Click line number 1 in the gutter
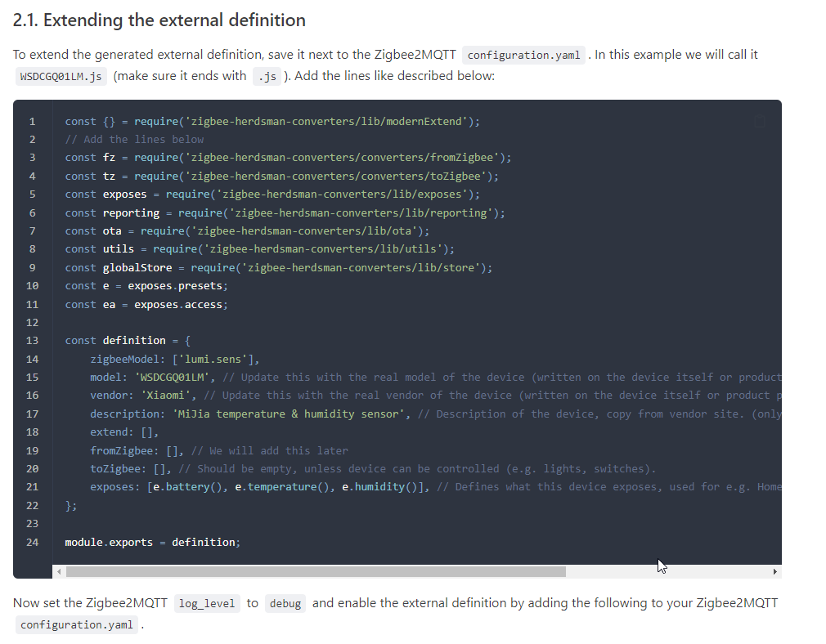826x644 pixels. coord(32,122)
